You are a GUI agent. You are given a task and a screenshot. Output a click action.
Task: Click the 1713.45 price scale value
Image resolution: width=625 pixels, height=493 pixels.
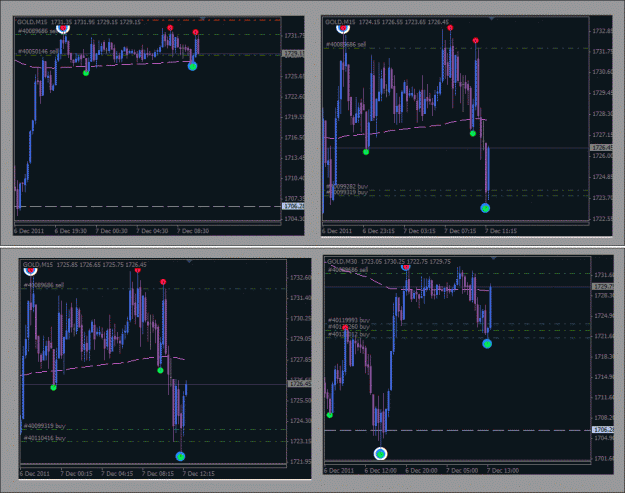tap(294, 158)
